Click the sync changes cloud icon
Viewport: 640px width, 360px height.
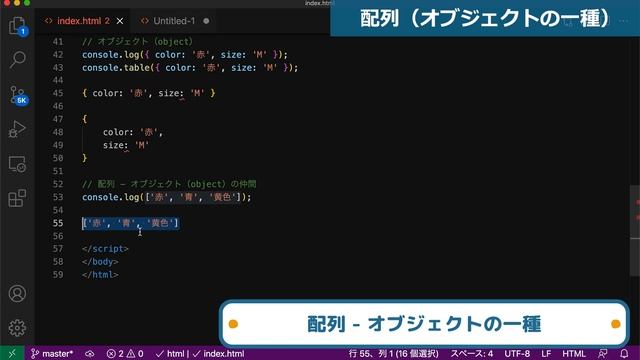(90, 353)
